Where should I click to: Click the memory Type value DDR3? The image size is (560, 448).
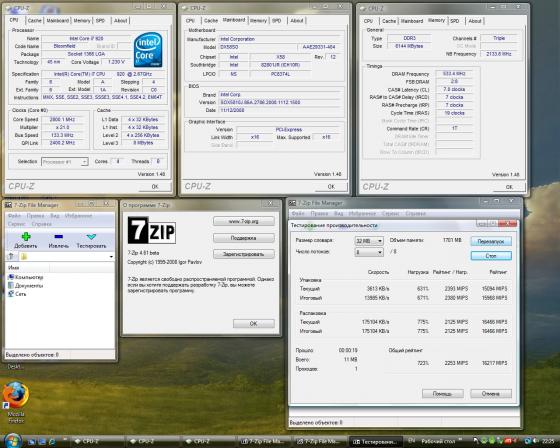tap(410, 38)
